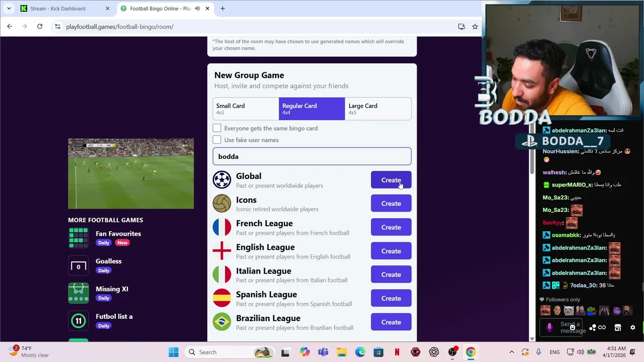Open the Windows Start menu
The height and width of the screenshot is (362, 644).
coord(174,352)
